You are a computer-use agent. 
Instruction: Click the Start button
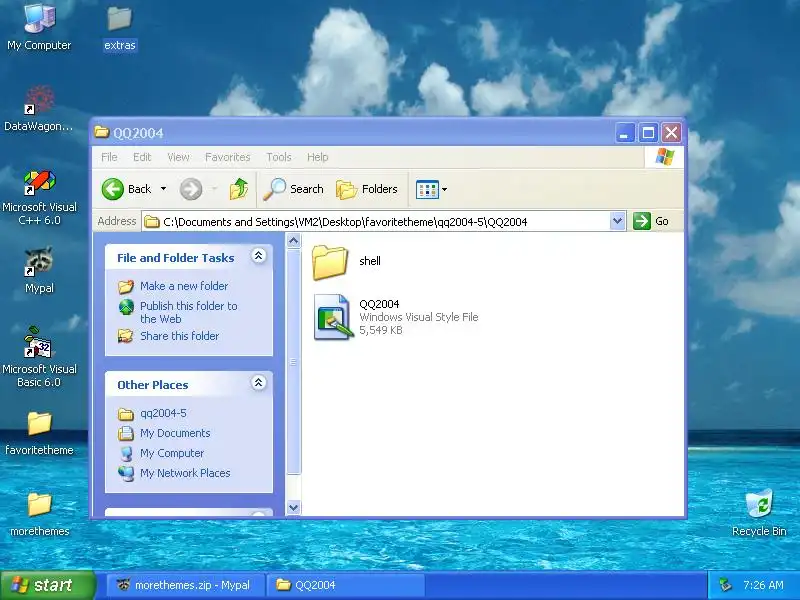point(47,585)
